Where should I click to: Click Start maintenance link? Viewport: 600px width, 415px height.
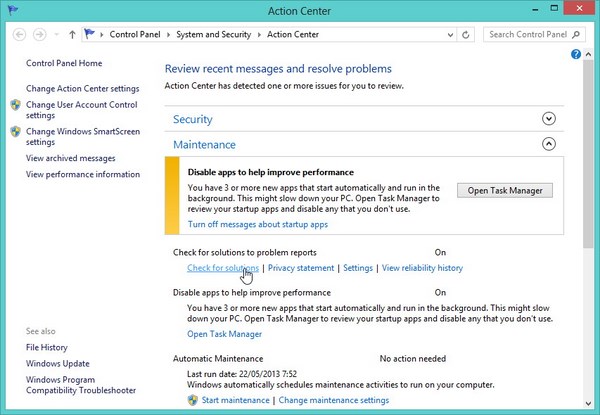[x=235, y=400]
